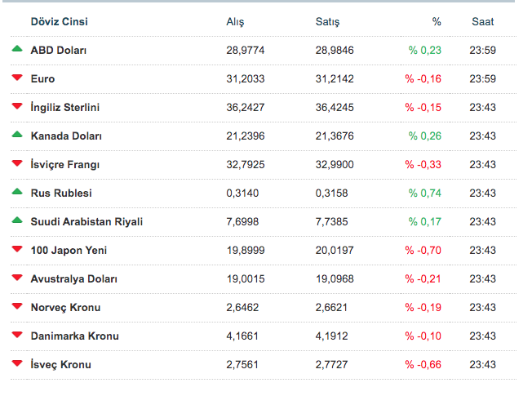Viewport: 532px width, 396px height.
Task: Click the green up arrow beside ABD Doları
Action: [17, 49]
